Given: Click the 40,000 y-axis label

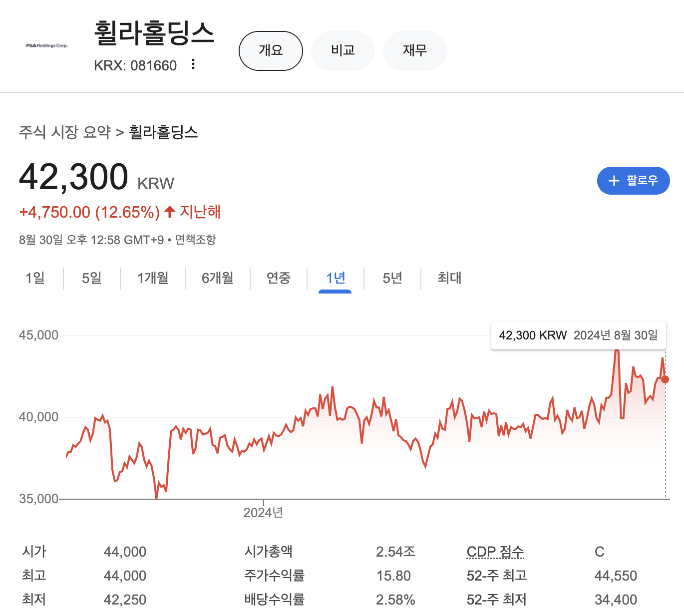Looking at the screenshot, I should click(38, 417).
